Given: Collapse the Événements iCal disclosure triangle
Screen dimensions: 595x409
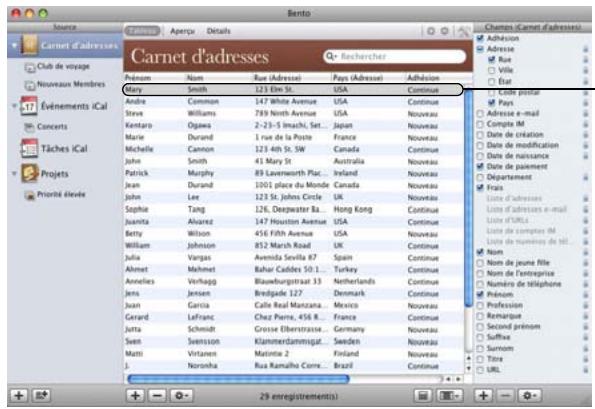Looking at the screenshot, I should pyautogui.click(x=14, y=106).
